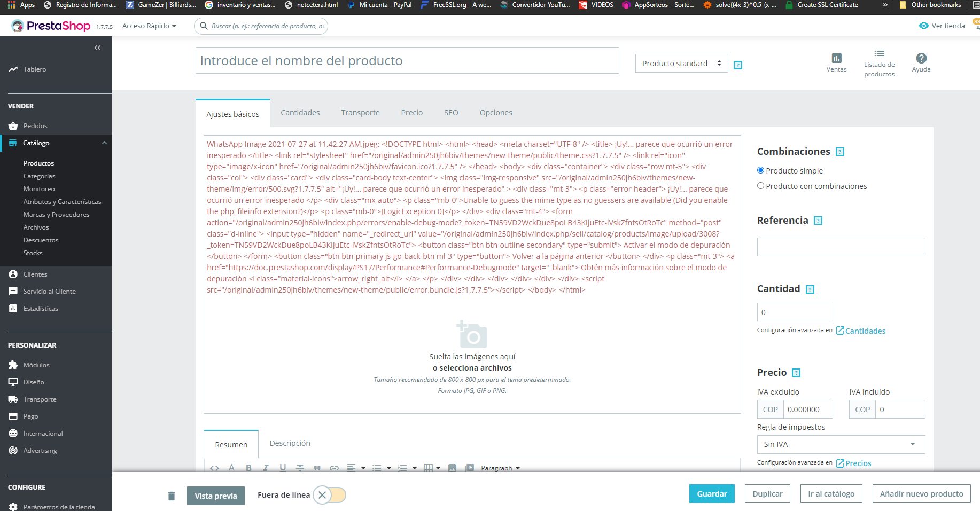Open the SEO tab
Viewport: 980px width, 511px height.
pyautogui.click(x=451, y=113)
